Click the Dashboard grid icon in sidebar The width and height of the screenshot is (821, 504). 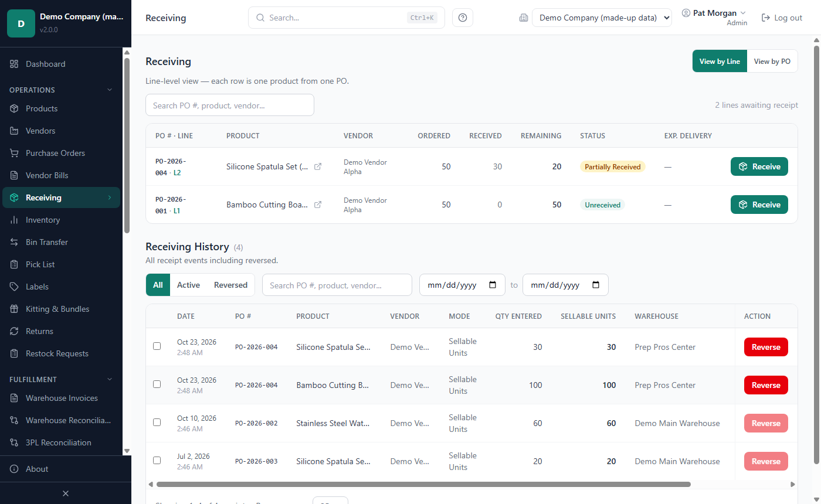(x=14, y=64)
